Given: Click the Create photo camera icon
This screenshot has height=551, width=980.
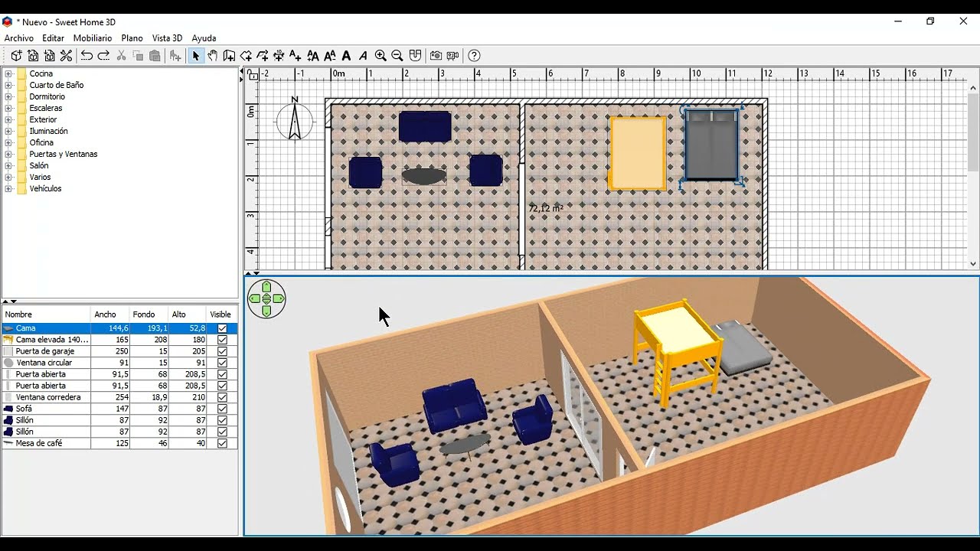Looking at the screenshot, I should (436, 56).
